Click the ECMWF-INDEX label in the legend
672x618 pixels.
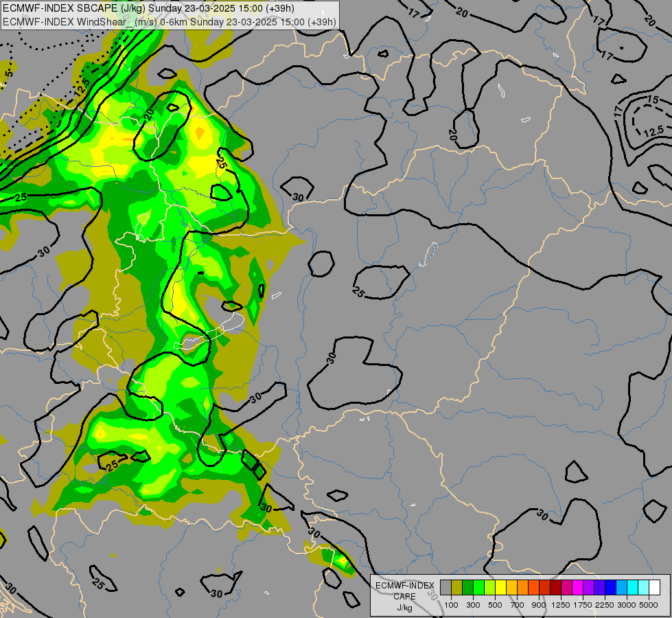click(x=404, y=586)
